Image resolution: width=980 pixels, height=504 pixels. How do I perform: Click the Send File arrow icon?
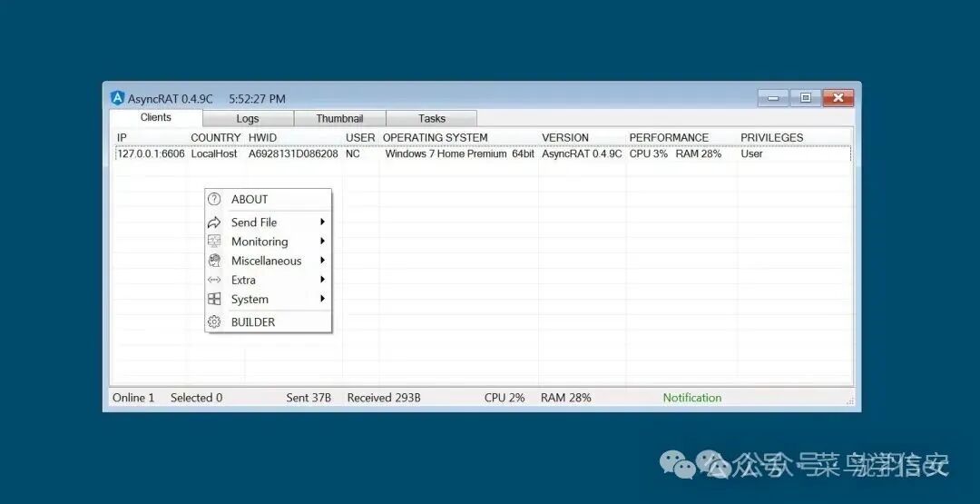coord(214,222)
